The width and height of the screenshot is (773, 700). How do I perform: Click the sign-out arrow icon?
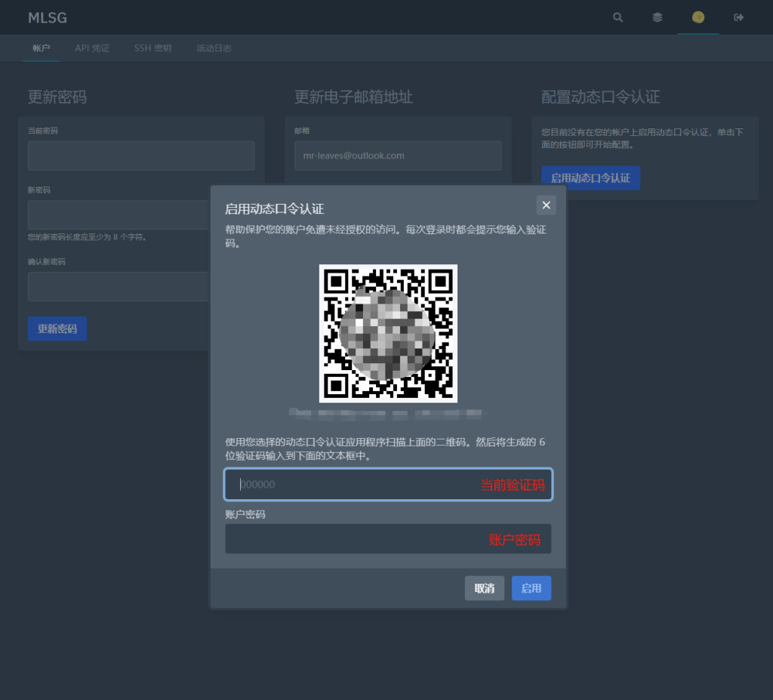739,17
